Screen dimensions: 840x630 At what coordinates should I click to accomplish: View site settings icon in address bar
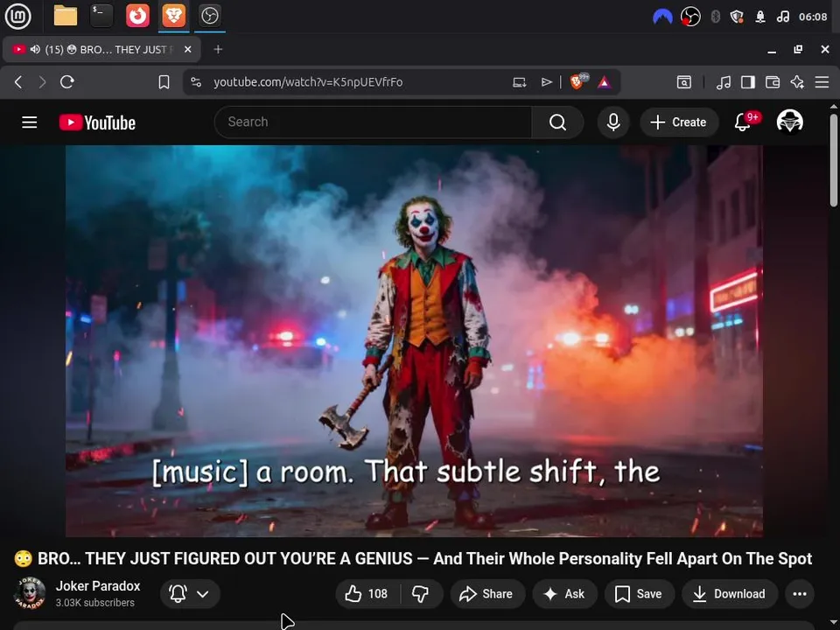[x=196, y=82]
